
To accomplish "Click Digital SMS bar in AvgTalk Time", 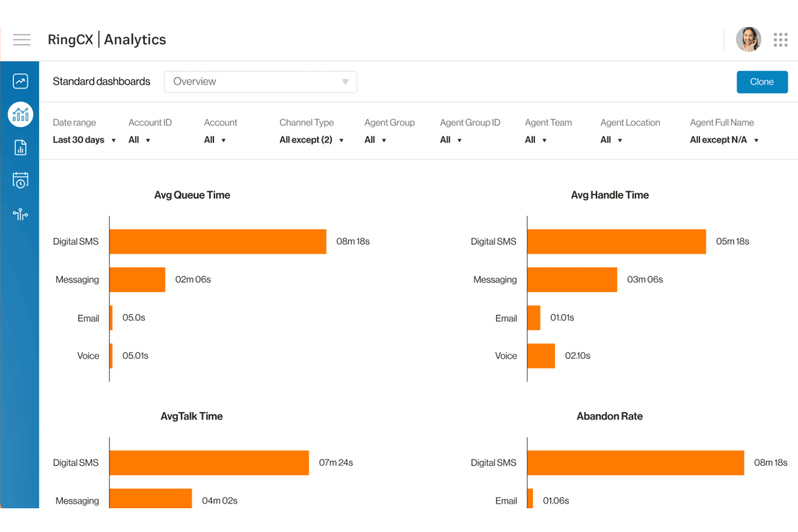I will point(209,463).
